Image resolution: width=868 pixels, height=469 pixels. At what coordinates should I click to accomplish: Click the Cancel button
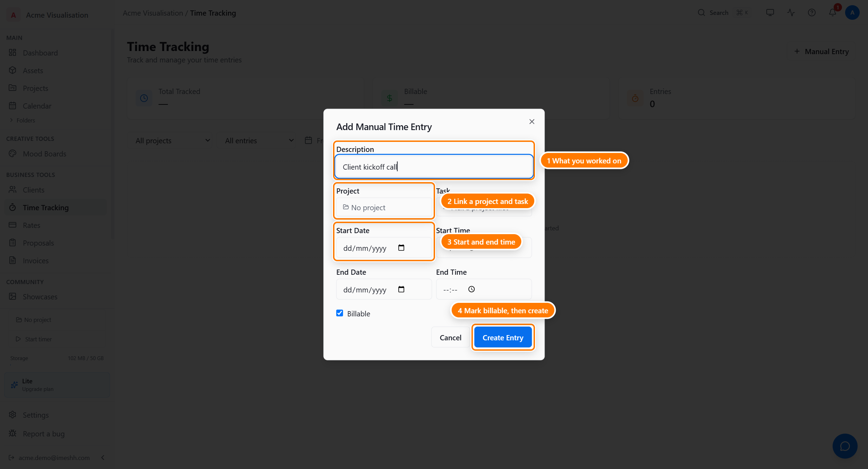(x=450, y=338)
